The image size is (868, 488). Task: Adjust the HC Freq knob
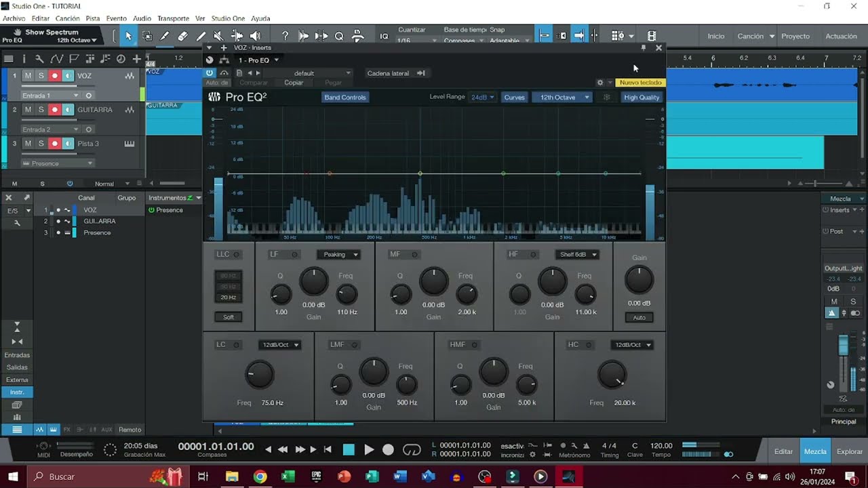click(x=612, y=375)
